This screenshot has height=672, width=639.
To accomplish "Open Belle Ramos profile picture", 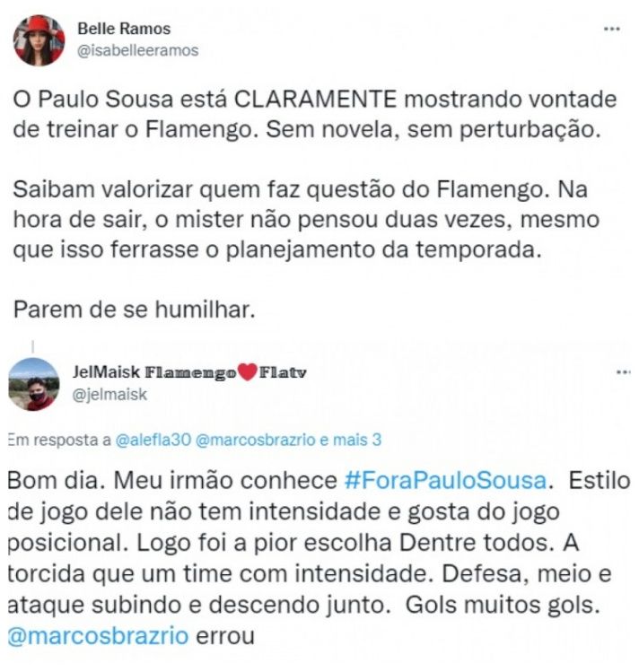I will pyautogui.click(x=39, y=40).
